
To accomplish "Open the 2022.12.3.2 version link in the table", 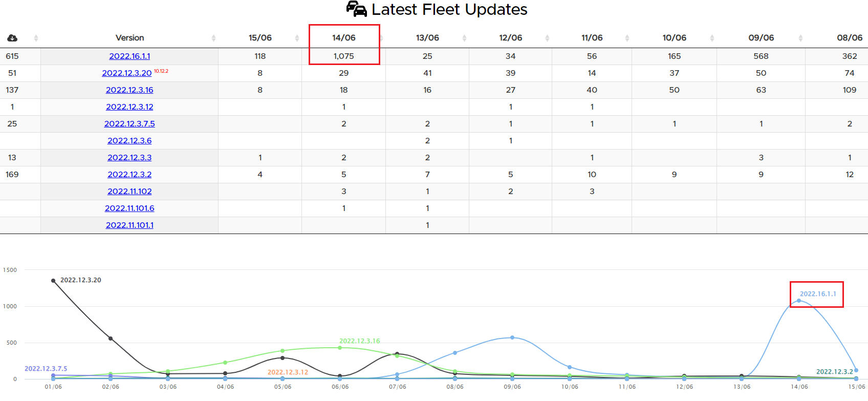I will pos(129,175).
